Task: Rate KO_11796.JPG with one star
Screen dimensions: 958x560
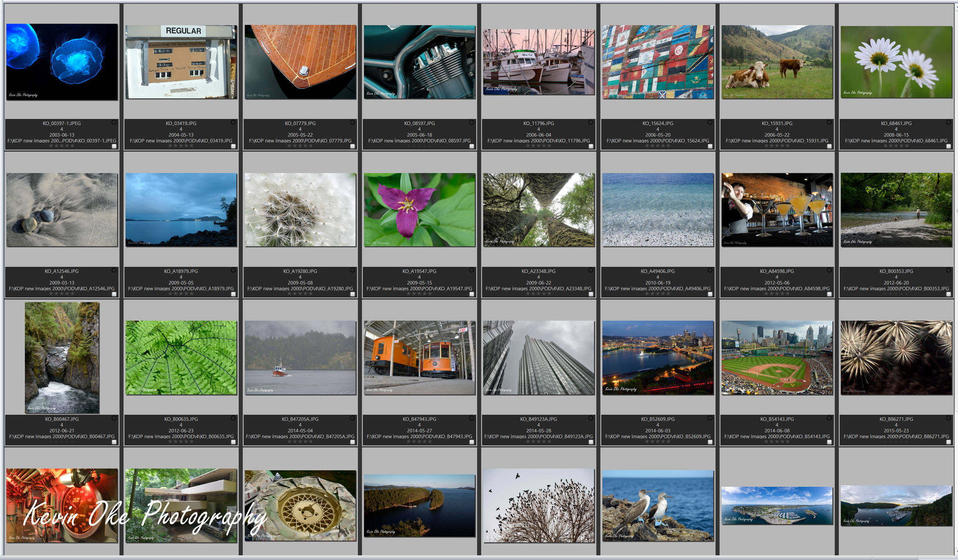Action: coord(528,146)
